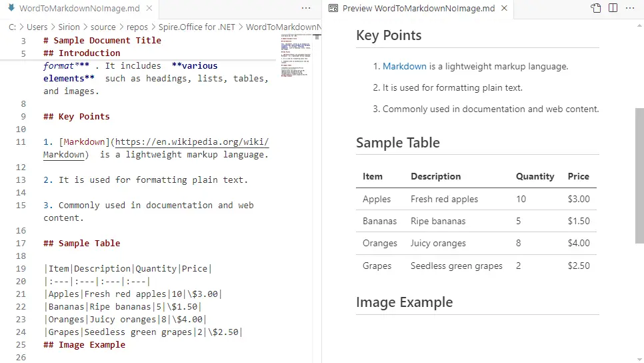Open the Markdown link in the preview
The image size is (644, 363).
coord(404,66)
